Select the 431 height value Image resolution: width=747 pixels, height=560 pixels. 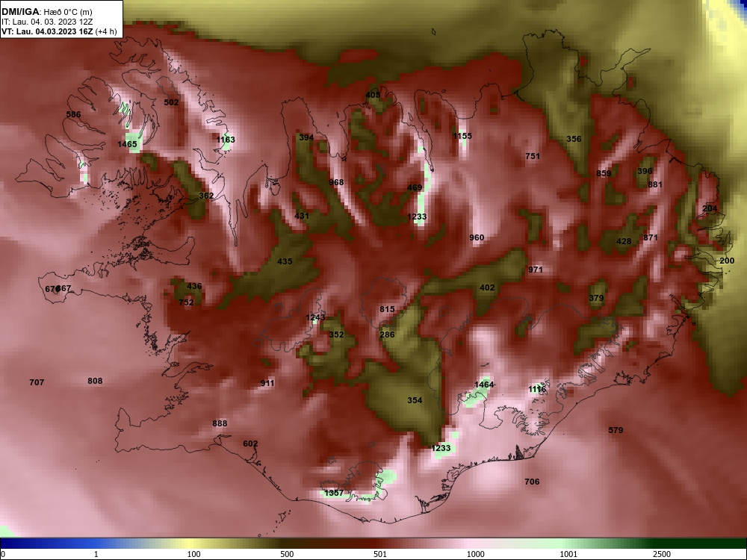pos(302,216)
